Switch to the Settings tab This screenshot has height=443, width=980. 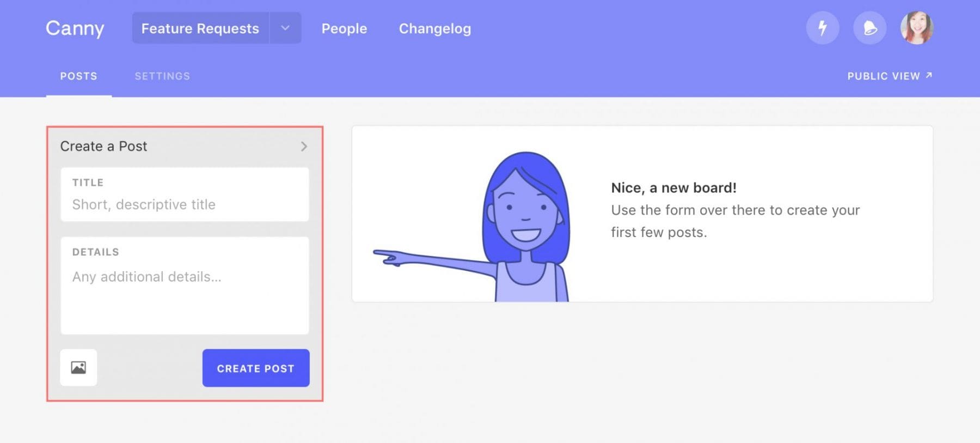coord(162,76)
